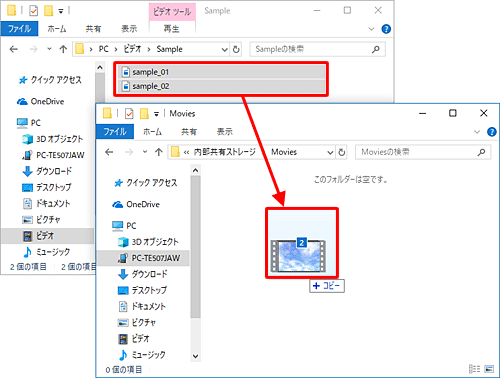Select PC-TE507JAW in Movies sidebar

143,258
